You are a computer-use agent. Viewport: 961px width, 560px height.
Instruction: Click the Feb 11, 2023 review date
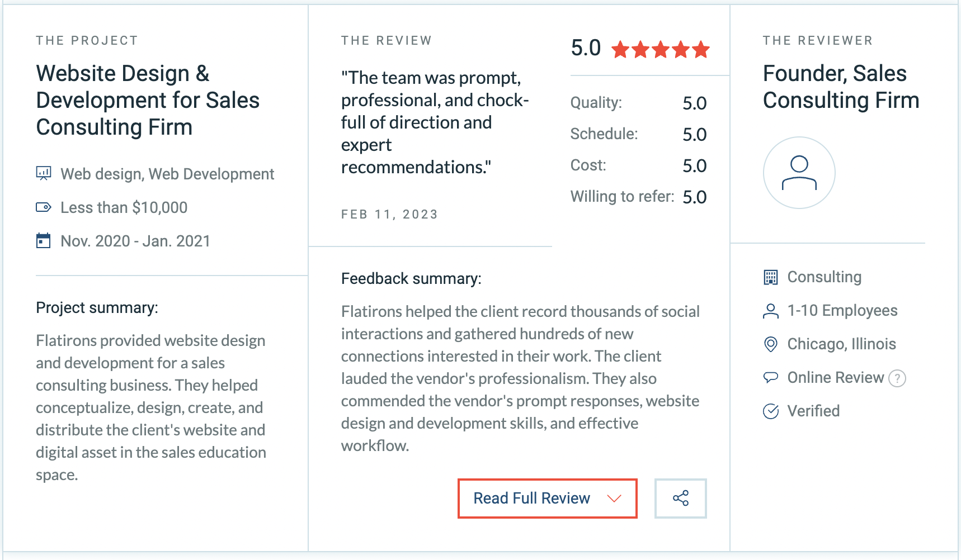pos(389,215)
